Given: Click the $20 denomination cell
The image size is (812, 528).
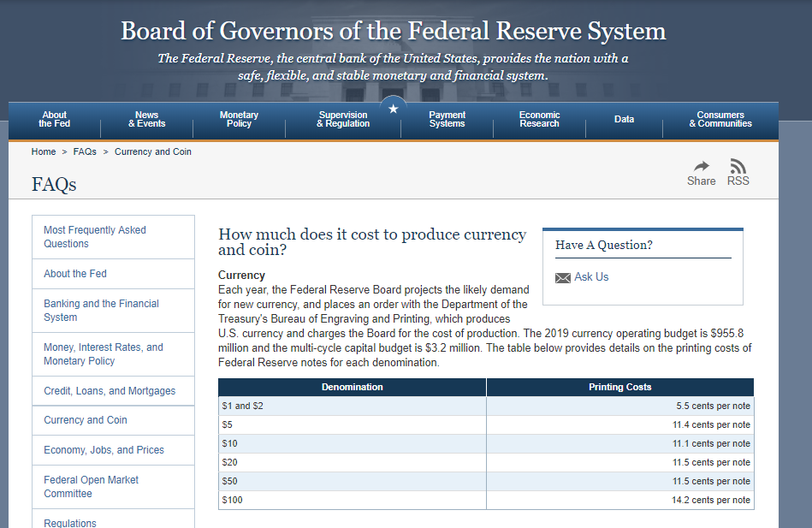Looking at the screenshot, I should click(x=353, y=462).
